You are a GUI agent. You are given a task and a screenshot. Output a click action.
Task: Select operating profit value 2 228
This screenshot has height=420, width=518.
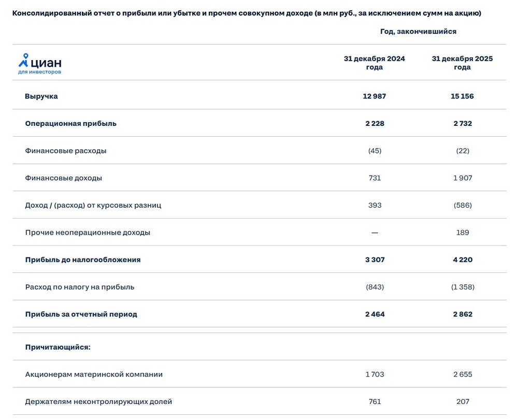click(x=375, y=124)
